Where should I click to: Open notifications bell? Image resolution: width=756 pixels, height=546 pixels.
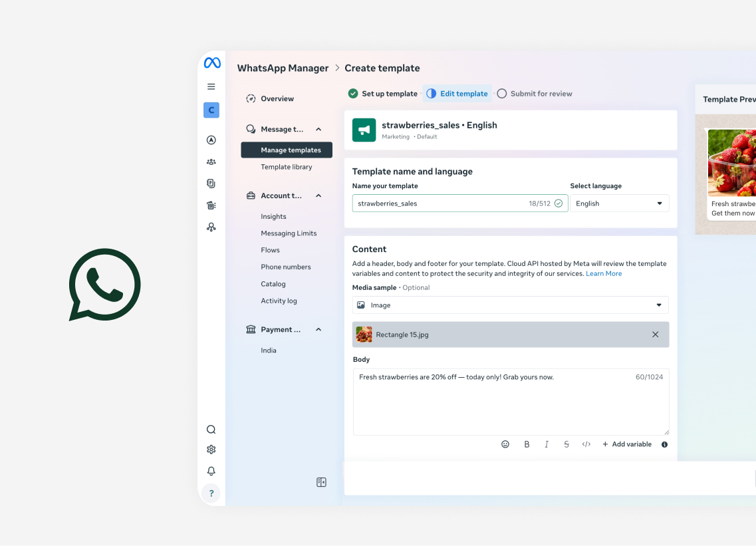click(x=211, y=471)
